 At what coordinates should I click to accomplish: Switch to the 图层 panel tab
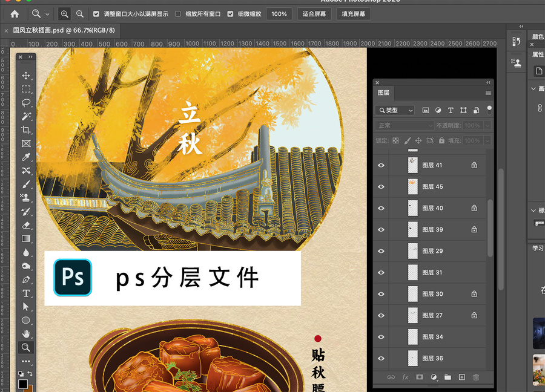[x=383, y=93]
